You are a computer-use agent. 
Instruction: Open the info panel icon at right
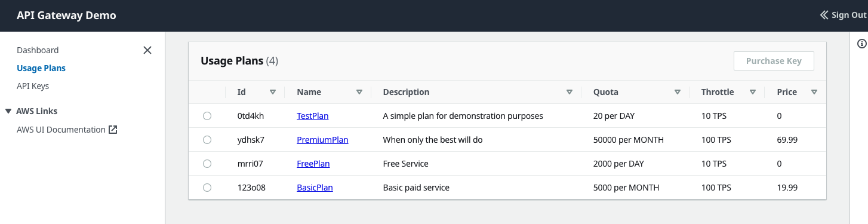(x=861, y=44)
